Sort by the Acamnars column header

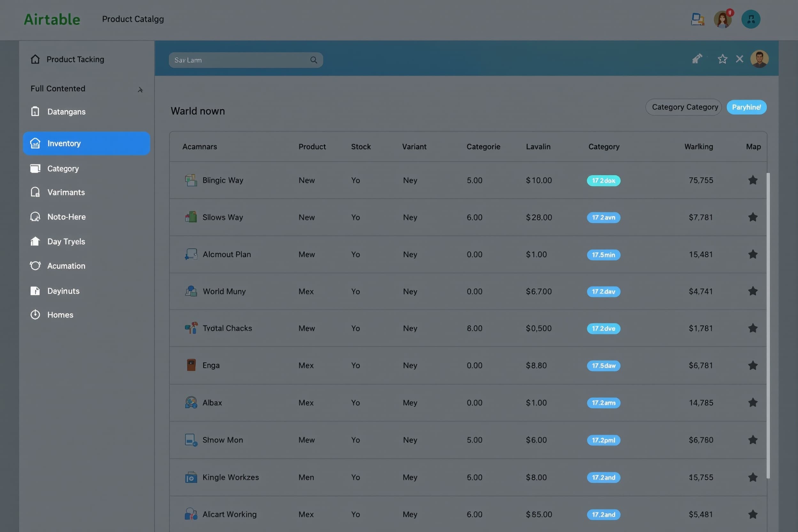click(x=200, y=146)
